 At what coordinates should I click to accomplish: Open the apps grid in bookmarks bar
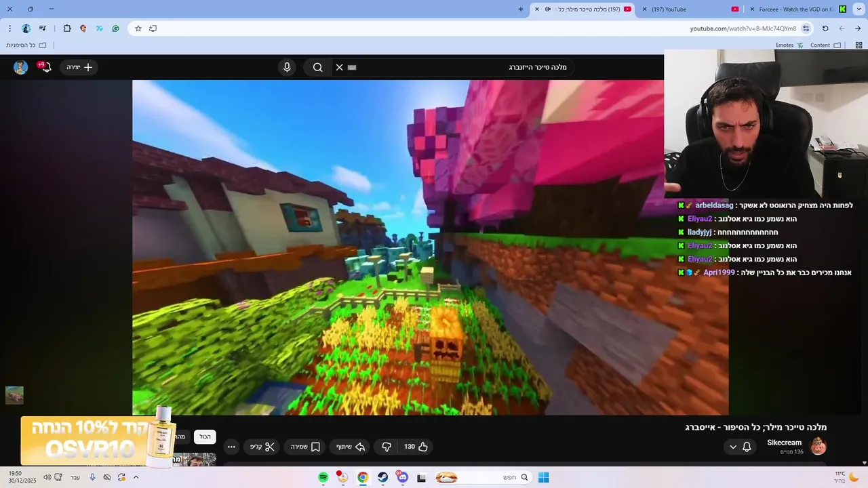[859, 45]
